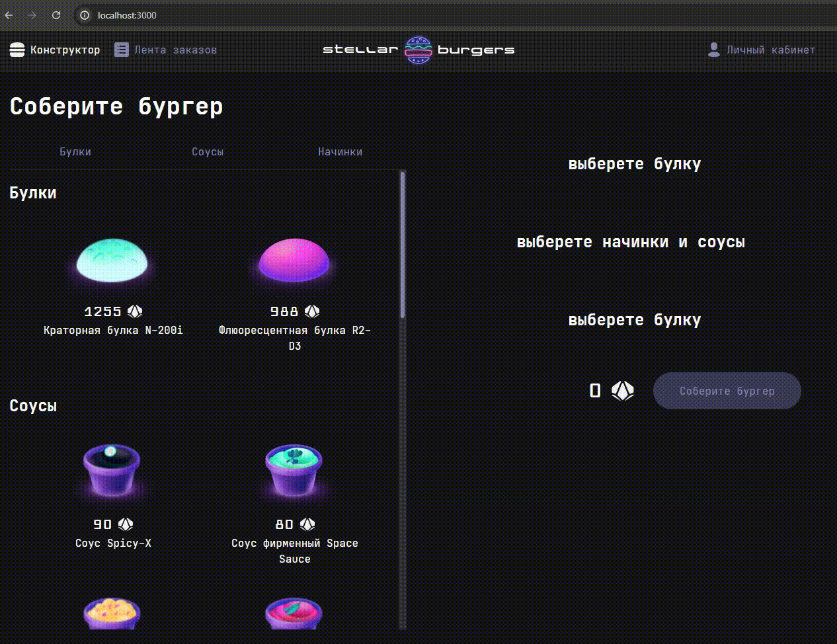Click the list icon beside Лента заказов
The width and height of the screenshot is (837, 644).
coord(122,50)
